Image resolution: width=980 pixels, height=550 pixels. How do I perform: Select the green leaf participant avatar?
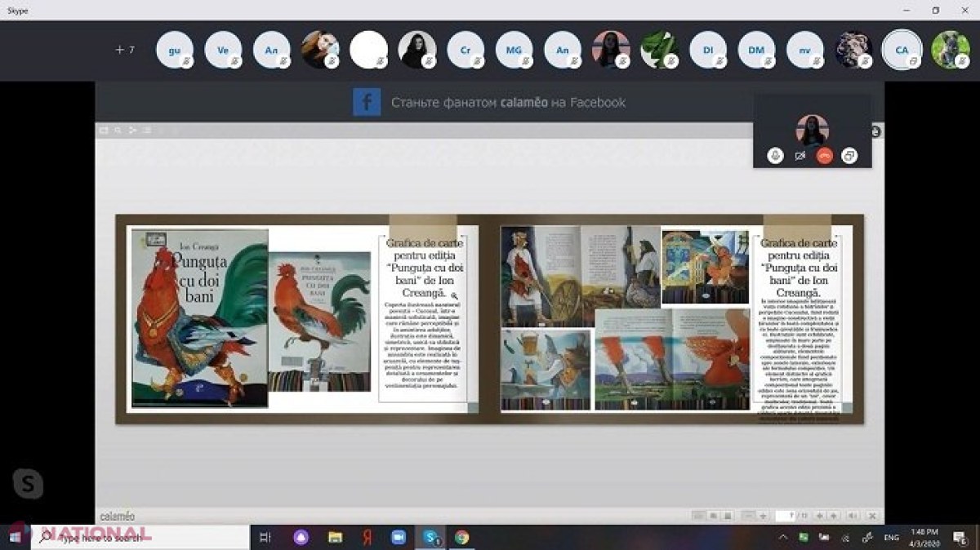[x=659, y=50]
